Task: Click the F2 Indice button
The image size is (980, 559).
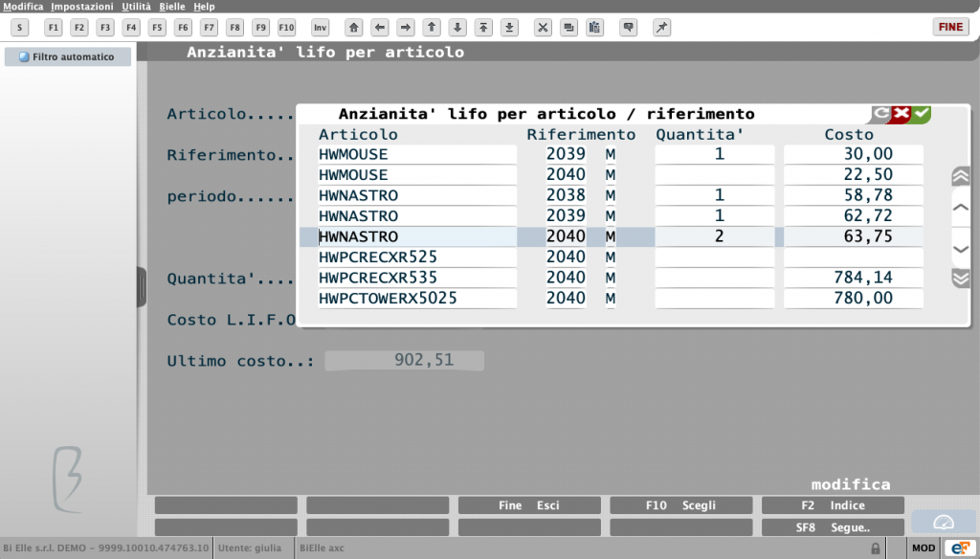Action: coord(834,505)
